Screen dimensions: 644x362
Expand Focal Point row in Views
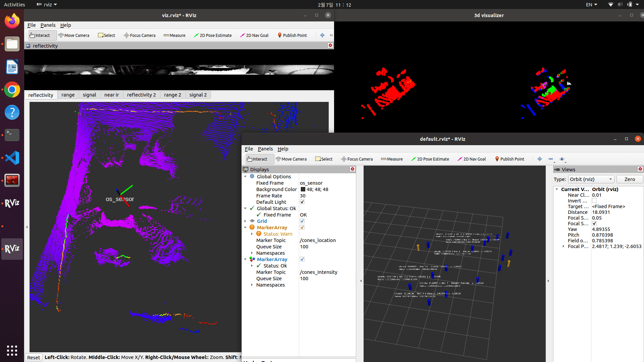pos(563,246)
